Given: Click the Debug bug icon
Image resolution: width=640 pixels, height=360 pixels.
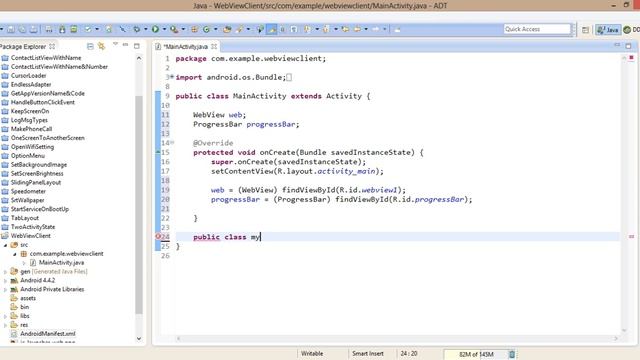Looking at the screenshot, I should (136, 29).
